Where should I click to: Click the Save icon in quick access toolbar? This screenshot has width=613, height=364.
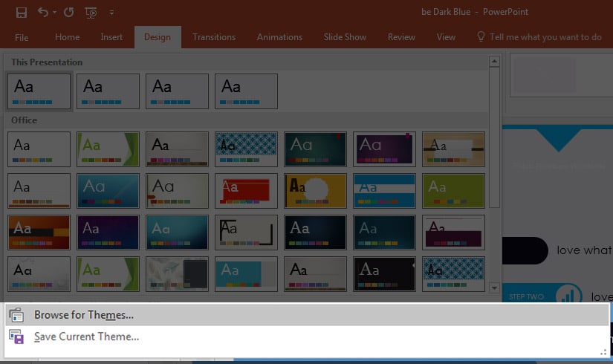click(22, 12)
